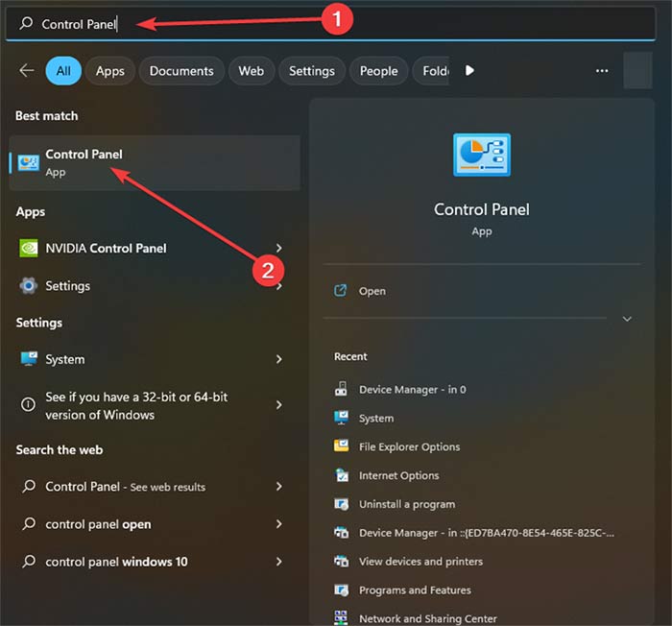The image size is (672, 626).
Task: Expand more actions chevron below Open
Action: coord(627,319)
